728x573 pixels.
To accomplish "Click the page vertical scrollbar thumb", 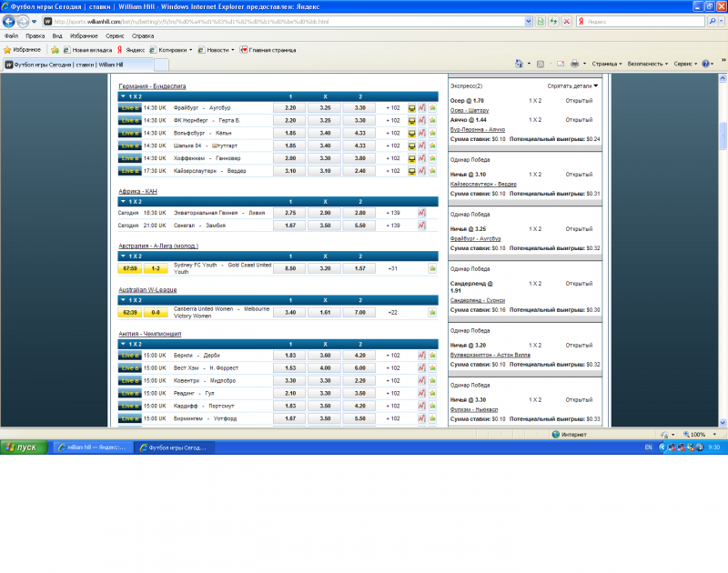I will [x=723, y=136].
